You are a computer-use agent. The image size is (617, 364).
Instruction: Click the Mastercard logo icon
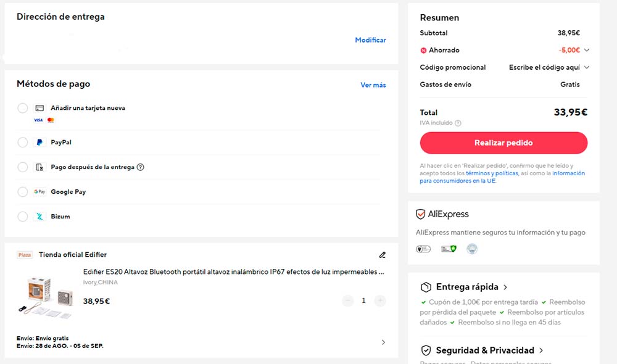(51, 120)
